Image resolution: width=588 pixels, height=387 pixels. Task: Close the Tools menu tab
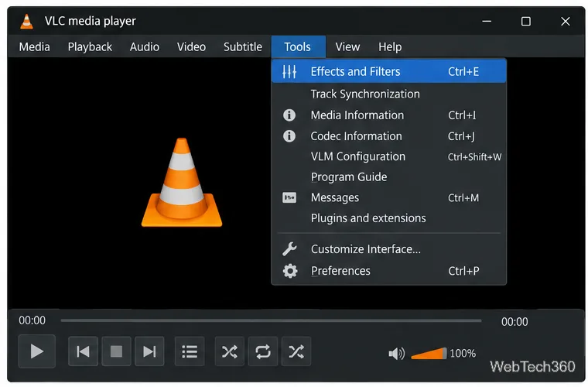point(299,47)
